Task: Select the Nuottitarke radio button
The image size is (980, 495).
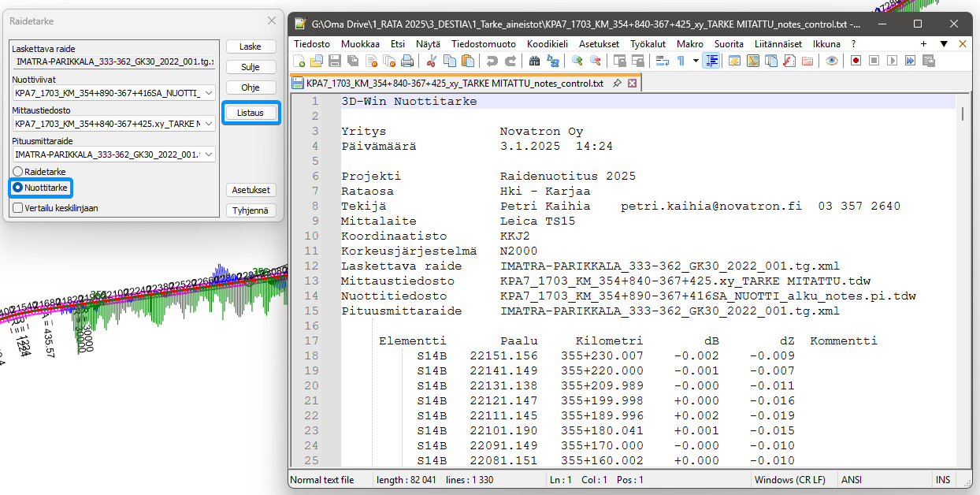Action: click(17, 188)
